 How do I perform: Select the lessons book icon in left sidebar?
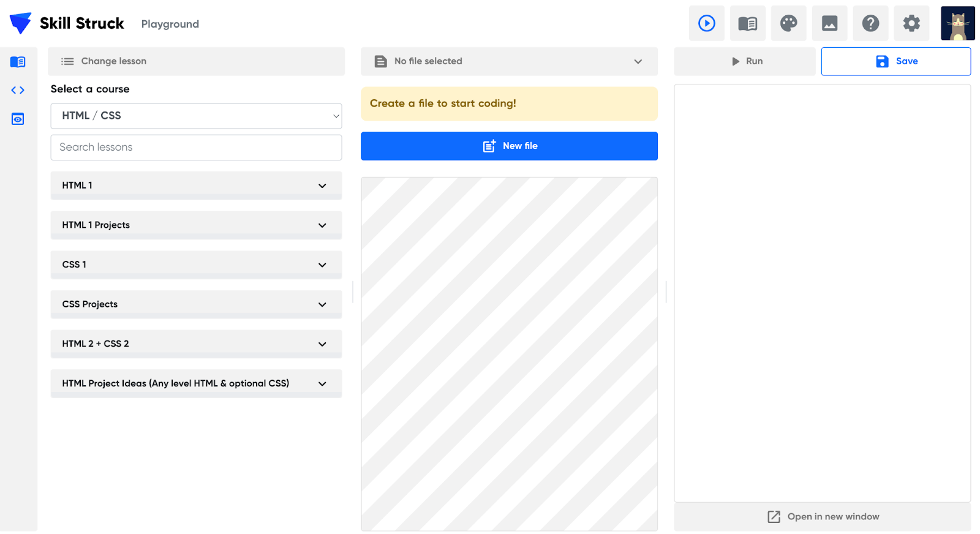(18, 62)
